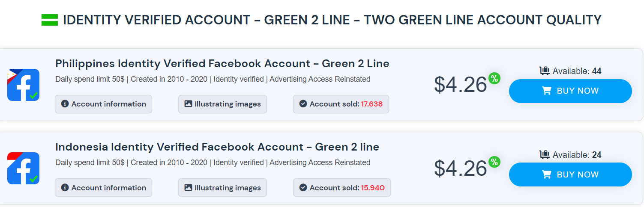Click the Account sold 17.638 badge

pos(341,104)
